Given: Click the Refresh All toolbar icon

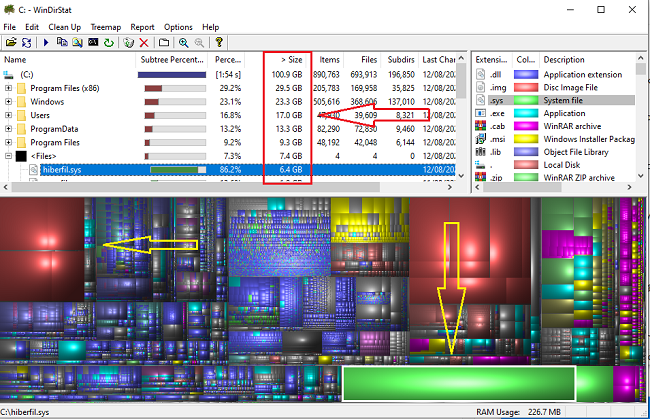Looking at the screenshot, I should tap(27, 42).
